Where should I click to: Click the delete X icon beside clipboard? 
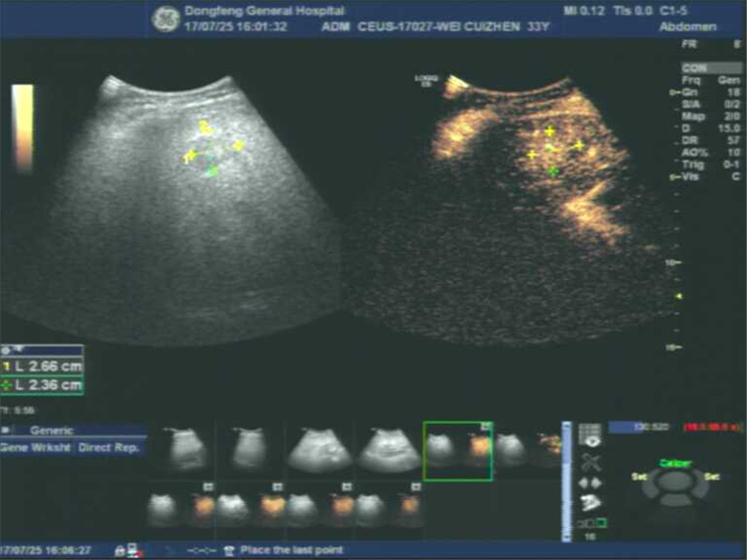[590, 461]
